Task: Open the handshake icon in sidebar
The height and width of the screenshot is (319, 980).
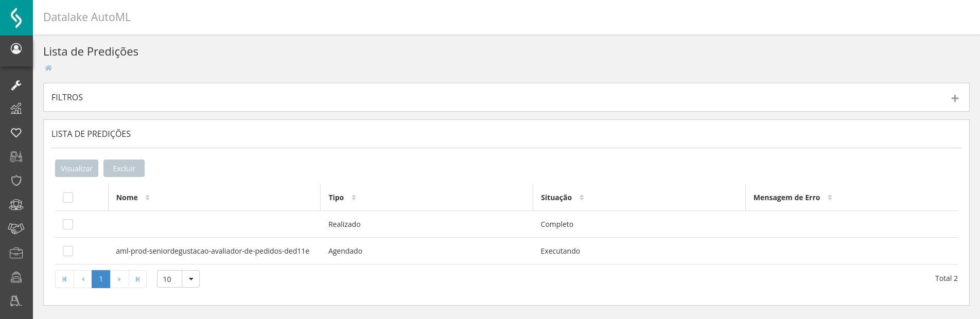Action: [16, 228]
